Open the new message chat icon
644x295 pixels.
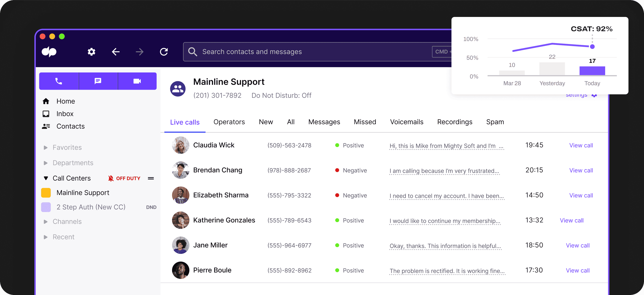pyautogui.click(x=98, y=81)
